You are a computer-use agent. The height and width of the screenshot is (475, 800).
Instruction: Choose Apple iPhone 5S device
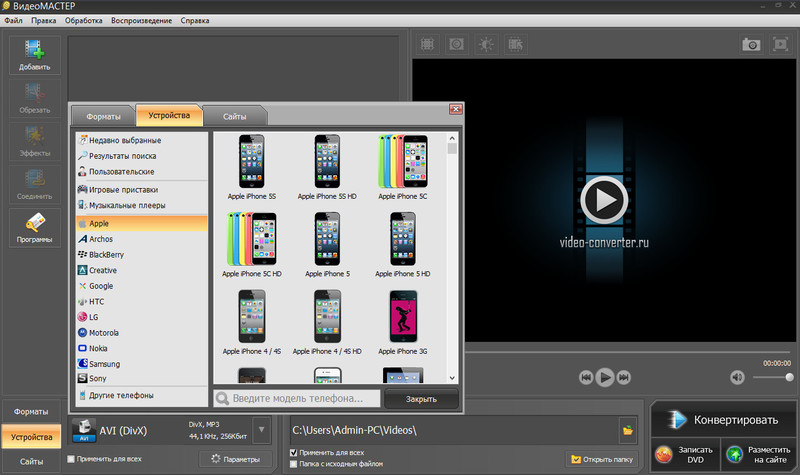[x=252, y=167]
